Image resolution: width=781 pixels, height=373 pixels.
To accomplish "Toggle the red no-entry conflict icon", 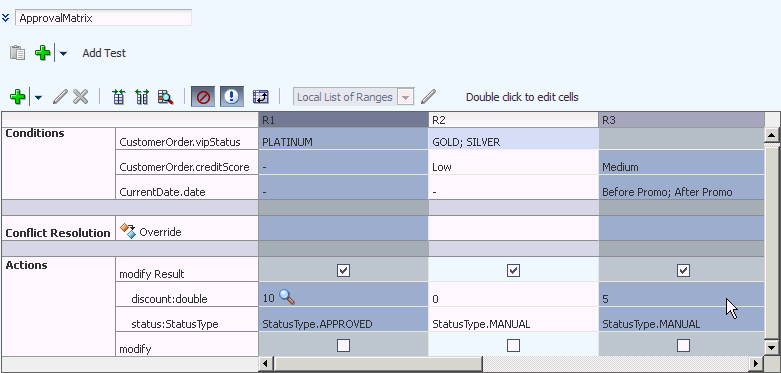I will tap(203, 97).
